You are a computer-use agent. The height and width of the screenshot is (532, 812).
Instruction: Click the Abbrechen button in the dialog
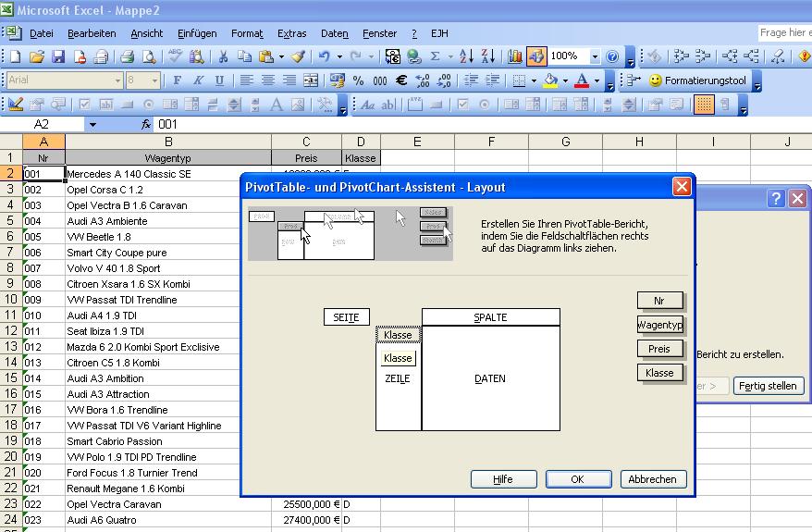(x=652, y=479)
